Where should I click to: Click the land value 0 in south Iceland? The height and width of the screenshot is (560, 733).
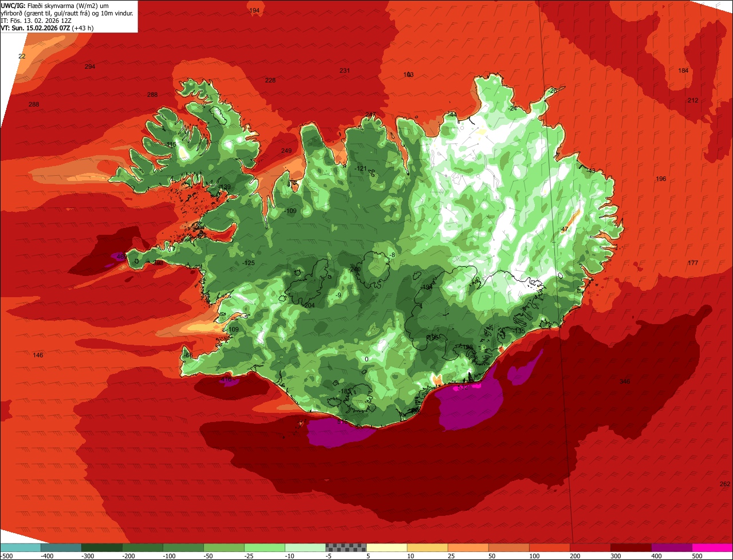pos(366,359)
